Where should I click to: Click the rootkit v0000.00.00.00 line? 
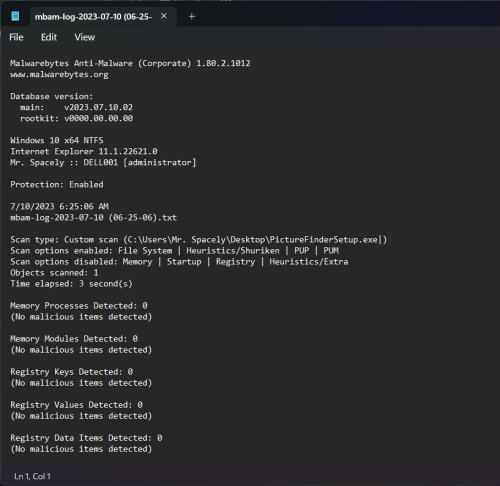coord(76,118)
